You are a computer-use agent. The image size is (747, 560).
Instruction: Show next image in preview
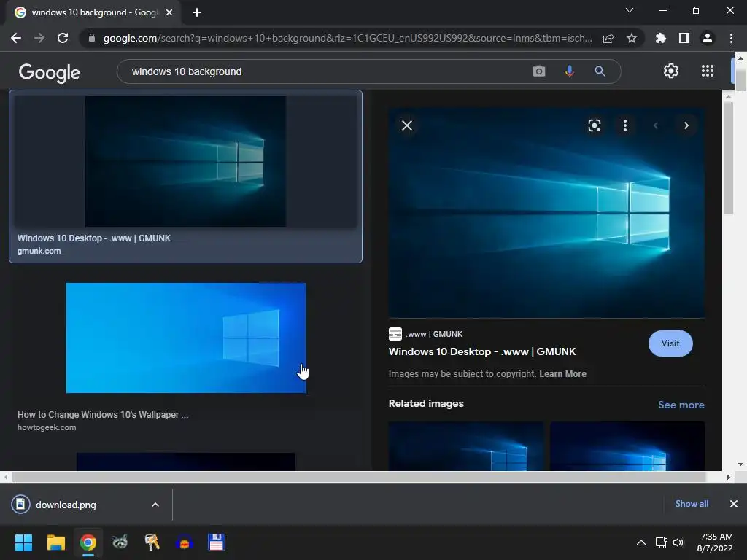pyautogui.click(x=686, y=125)
